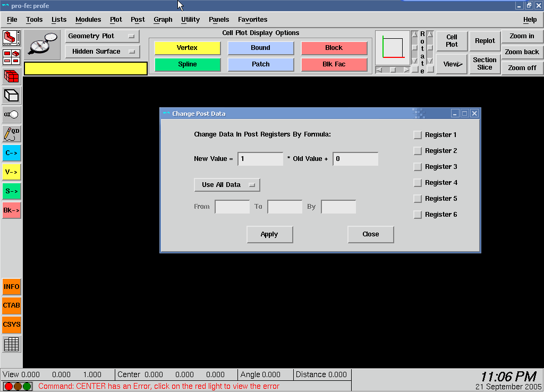Image resolution: width=544 pixels, height=392 pixels.
Task: Toggle the red Block display option
Action: pyautogui.click(x=334, y=48)
